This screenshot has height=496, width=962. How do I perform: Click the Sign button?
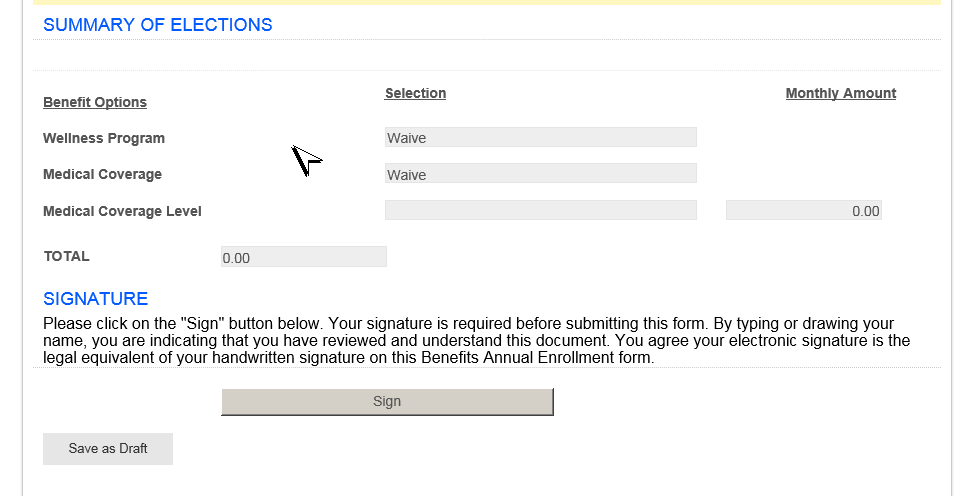coord(387,401)
